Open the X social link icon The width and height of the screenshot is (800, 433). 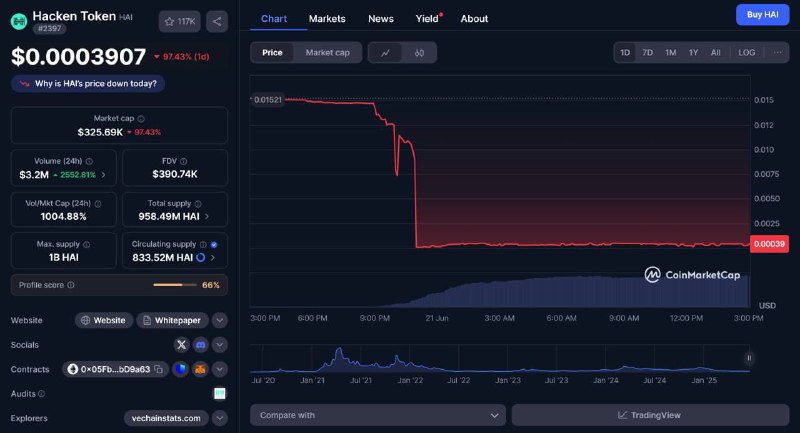(181, 345)
